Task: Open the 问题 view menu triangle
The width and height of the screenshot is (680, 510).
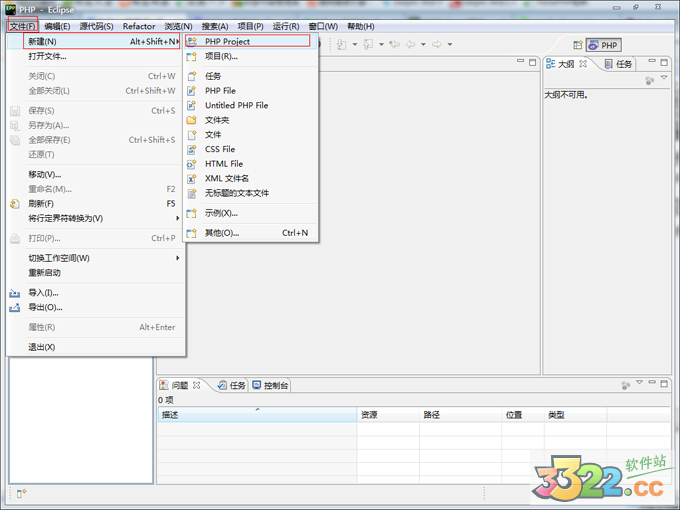Action: tap(639, 382)
